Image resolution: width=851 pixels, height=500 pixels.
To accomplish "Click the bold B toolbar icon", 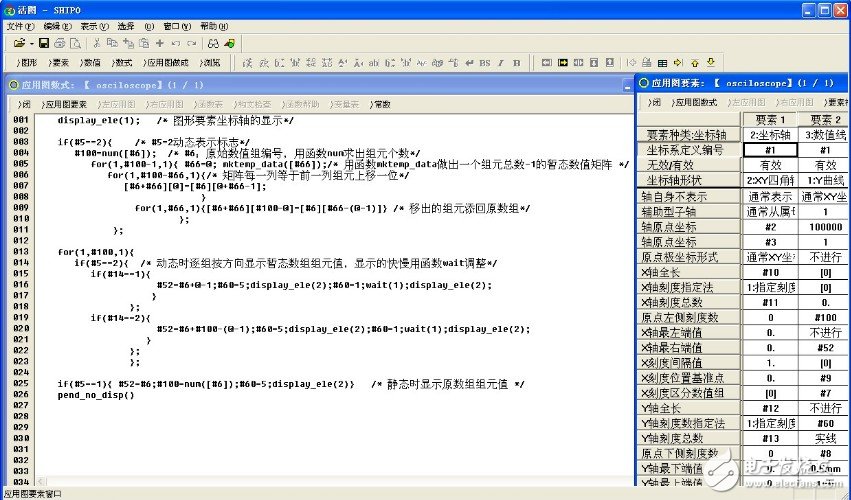I will pos(516,63).
